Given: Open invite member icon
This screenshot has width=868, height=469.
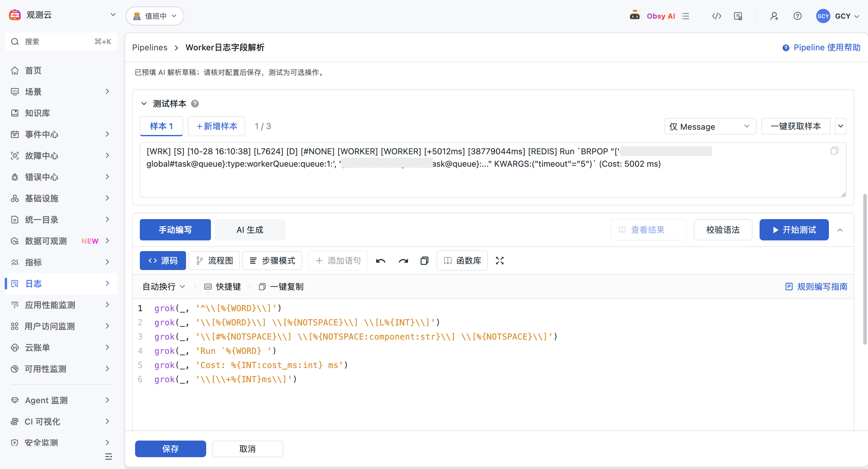Looking at the screenshot, I should [x=774, y=16].
